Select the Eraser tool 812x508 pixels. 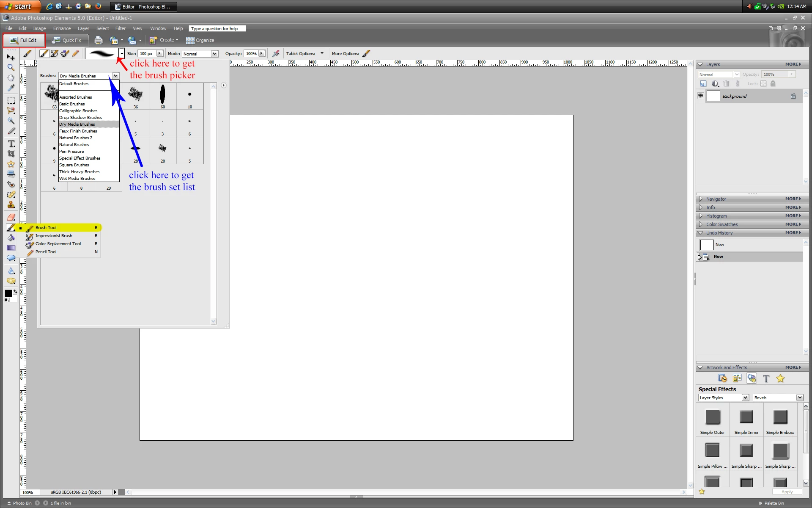point(11,217)
